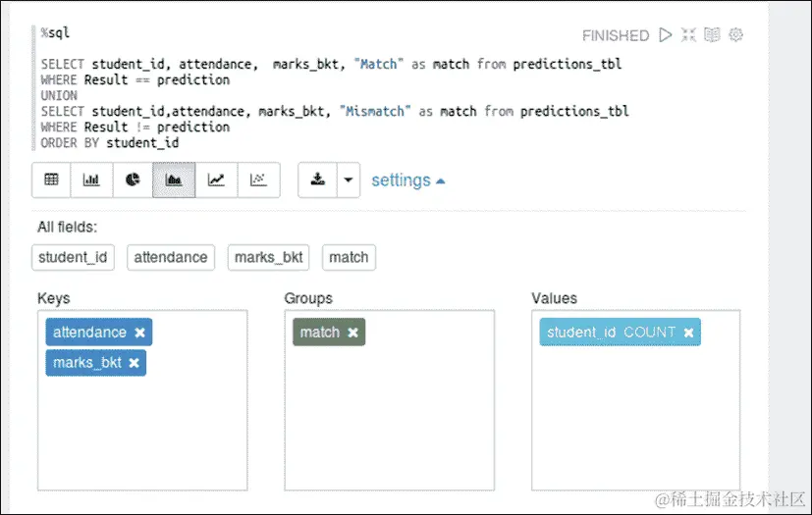Viewport: 812px width, 515px height.
Task: Run the paragraph with the play icon
Action: (x=666, y=35)
